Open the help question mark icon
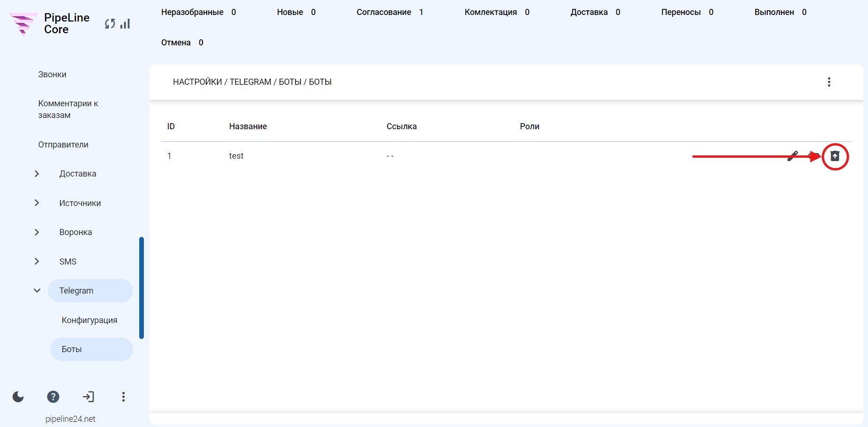The height and width of the screenshot is (427, 868). pos(53,397)
